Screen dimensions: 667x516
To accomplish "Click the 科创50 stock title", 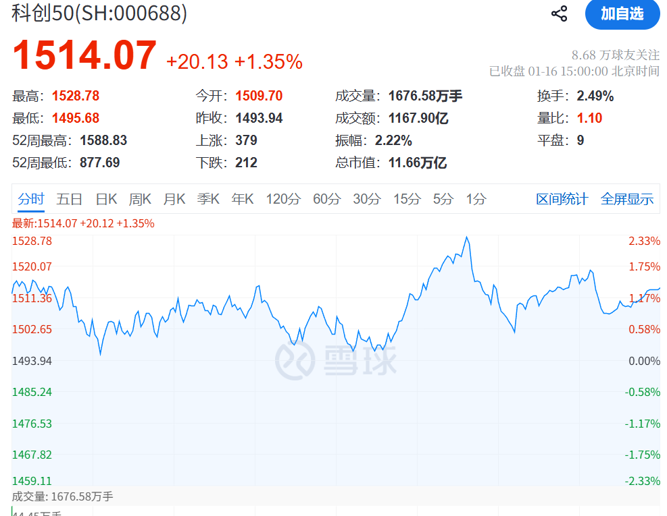I will [85, 14].
